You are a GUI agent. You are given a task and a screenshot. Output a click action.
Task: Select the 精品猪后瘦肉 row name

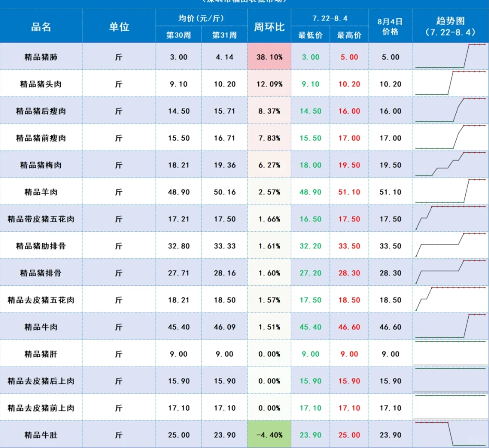pos(41,111)
